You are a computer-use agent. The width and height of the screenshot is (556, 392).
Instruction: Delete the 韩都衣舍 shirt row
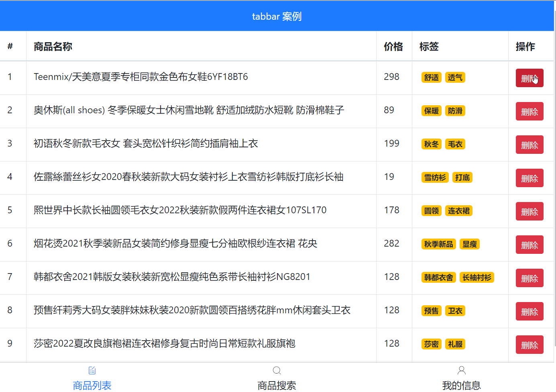pyautogui.click(x=530, y=278)
